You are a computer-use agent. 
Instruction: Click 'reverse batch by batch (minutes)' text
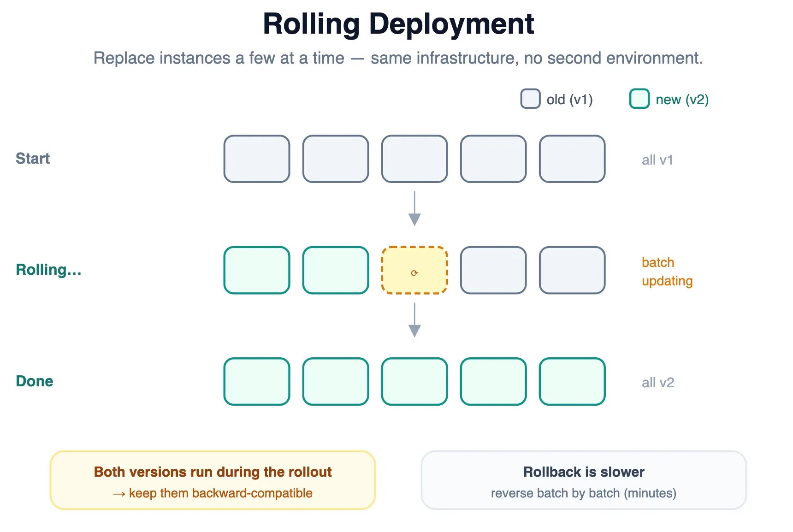pos(584,493)
